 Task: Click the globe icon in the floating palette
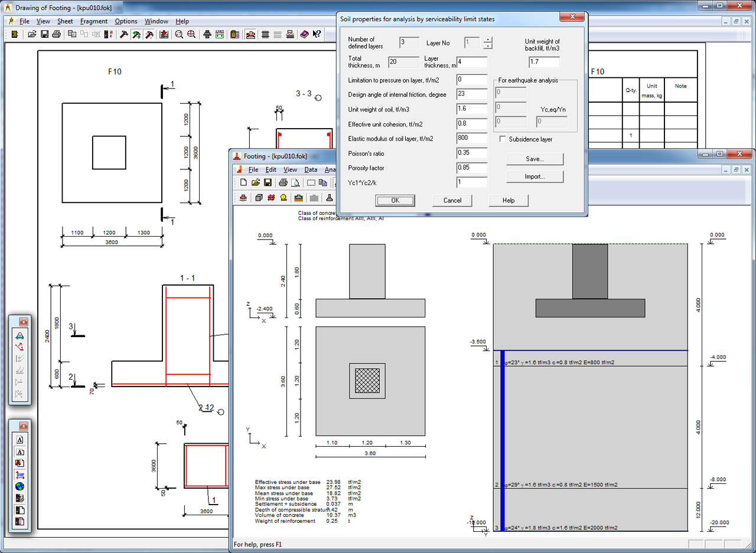[x=20, y=486]
